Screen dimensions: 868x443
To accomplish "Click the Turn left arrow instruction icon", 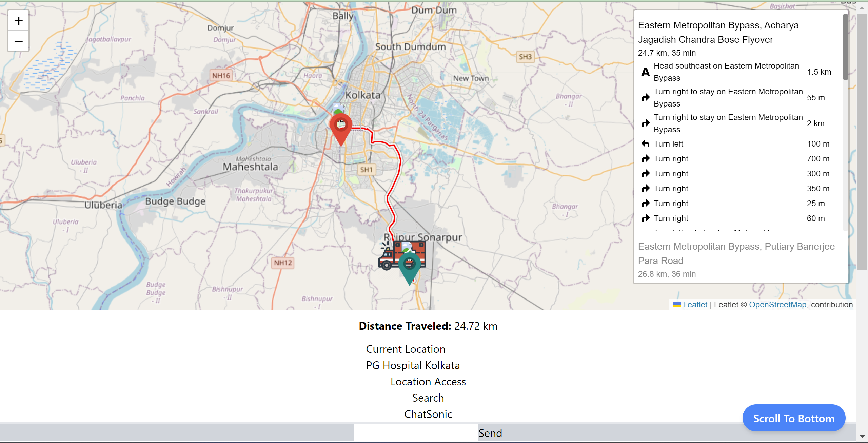I will point(645,144).
